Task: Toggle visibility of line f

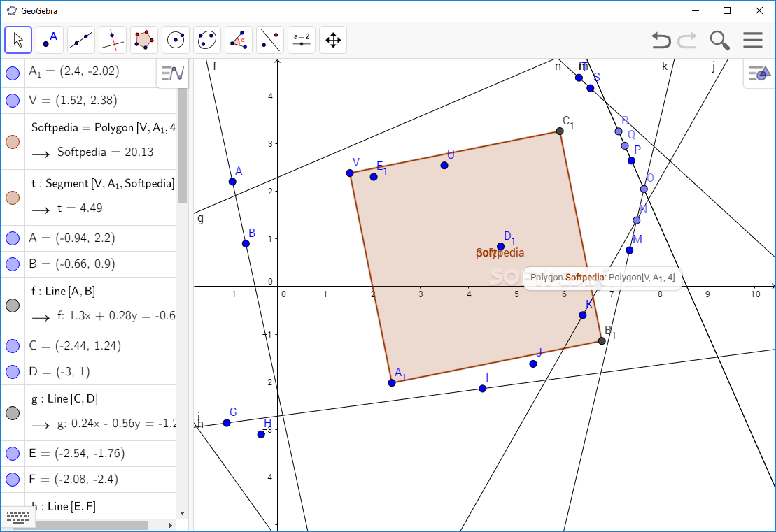Action: click(13, 305)
